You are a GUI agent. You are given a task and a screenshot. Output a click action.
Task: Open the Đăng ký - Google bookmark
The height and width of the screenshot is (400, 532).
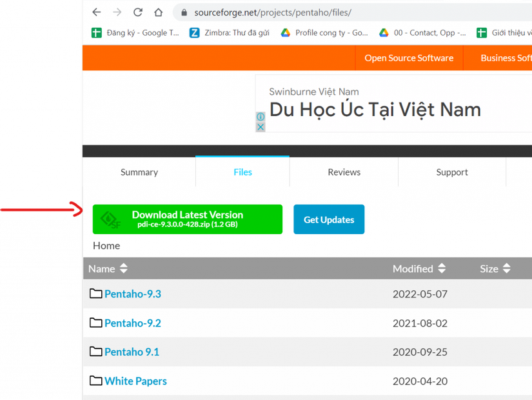(x=135, y=33)
